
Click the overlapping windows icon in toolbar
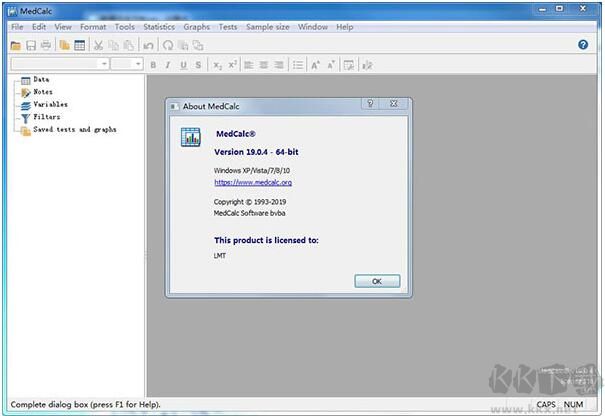(198, 46)
